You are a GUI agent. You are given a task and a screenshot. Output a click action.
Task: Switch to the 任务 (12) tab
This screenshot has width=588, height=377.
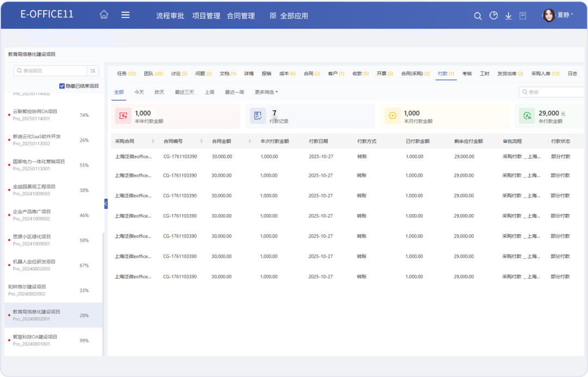click(126, 74)
